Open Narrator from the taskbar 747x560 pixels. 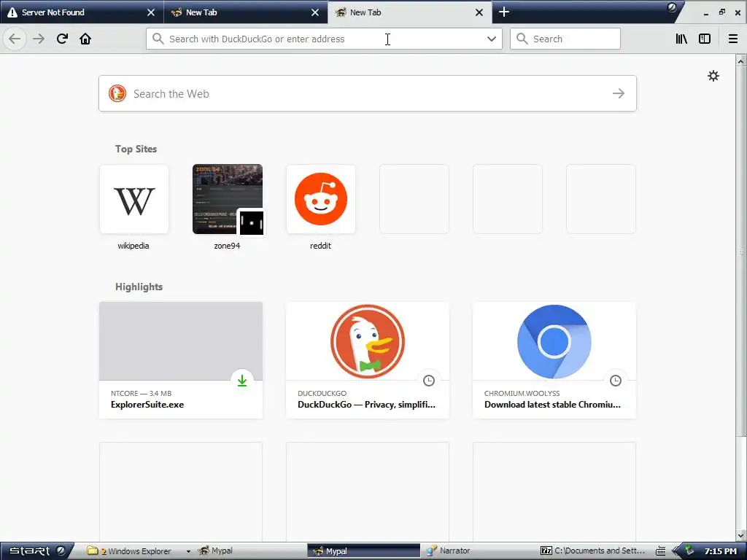479,551
